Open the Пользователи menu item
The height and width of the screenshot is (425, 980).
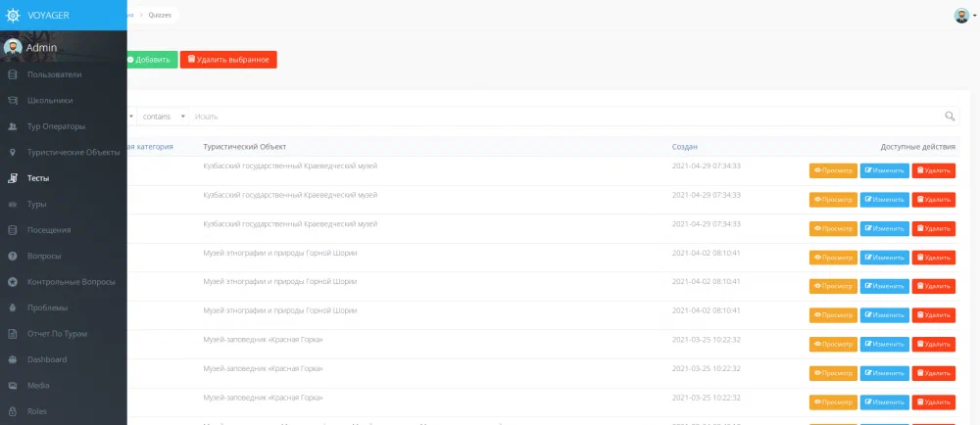pyautogui.click(x=54, y=74)
